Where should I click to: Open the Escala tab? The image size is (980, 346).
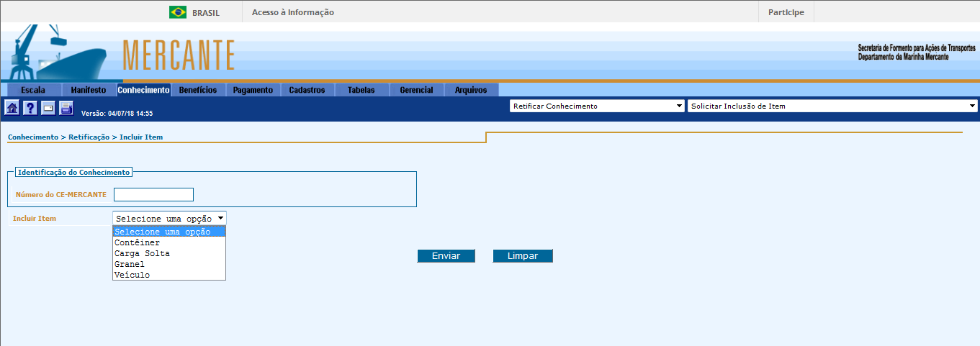[x=33, y=91]
